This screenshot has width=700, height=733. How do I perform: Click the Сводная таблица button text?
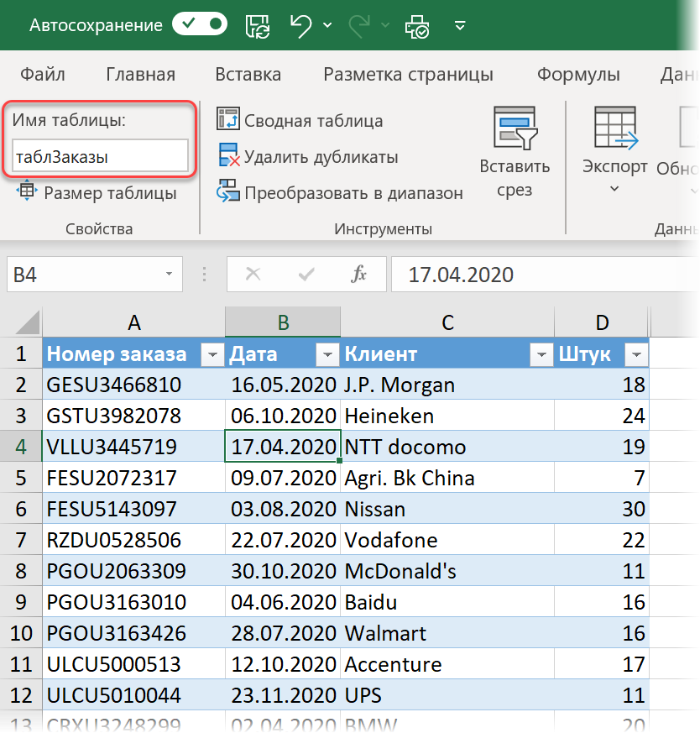pyautogui.click(x=314, y=121)
